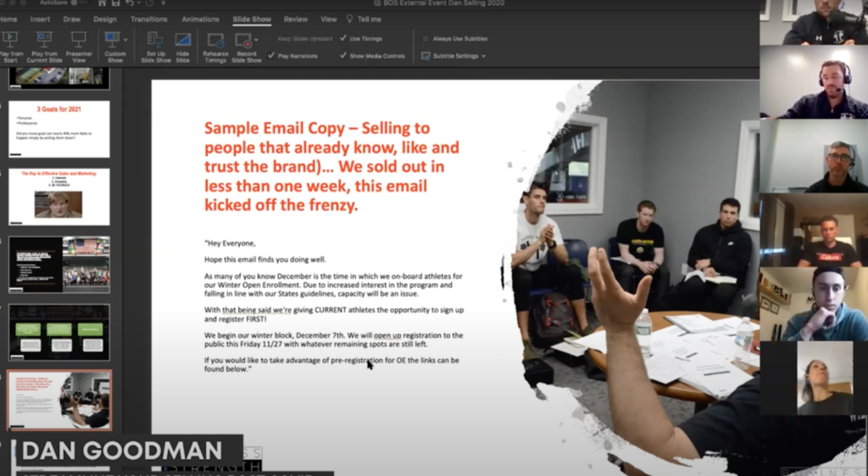Click the Record Slide Show icon
868x476 pixels.
243,40
